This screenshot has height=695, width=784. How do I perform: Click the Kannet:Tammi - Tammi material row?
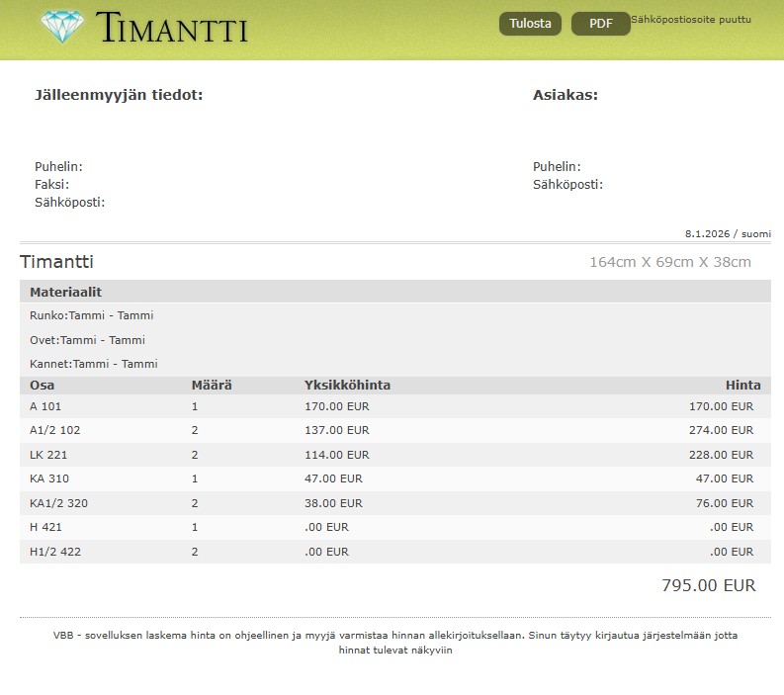(94, 364)
